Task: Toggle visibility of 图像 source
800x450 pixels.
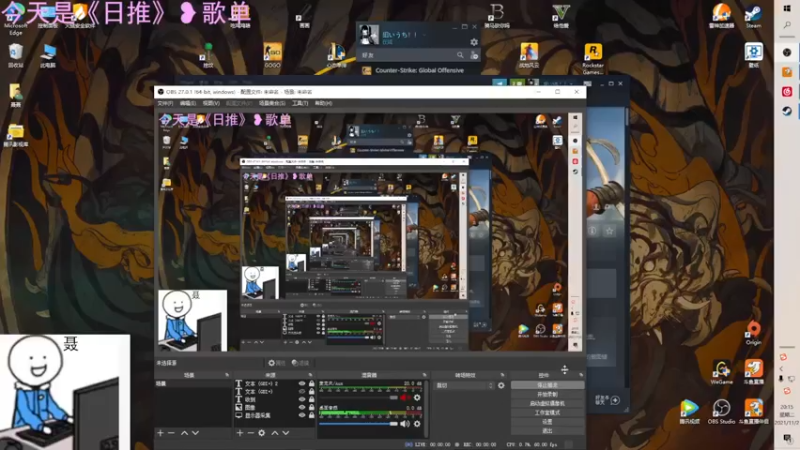Action: tap(302, 407)
